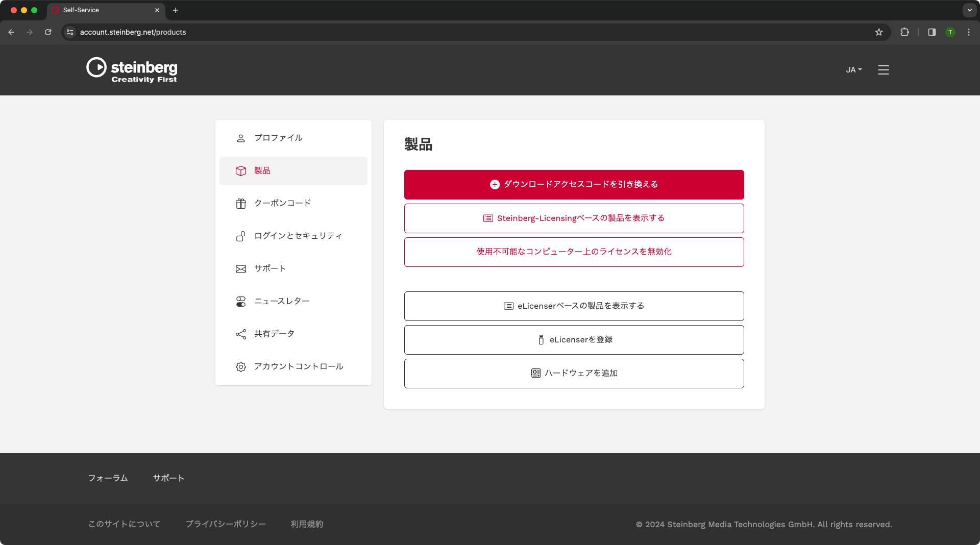
Task: Open a new tab with plus
Action: click(175, 10)
